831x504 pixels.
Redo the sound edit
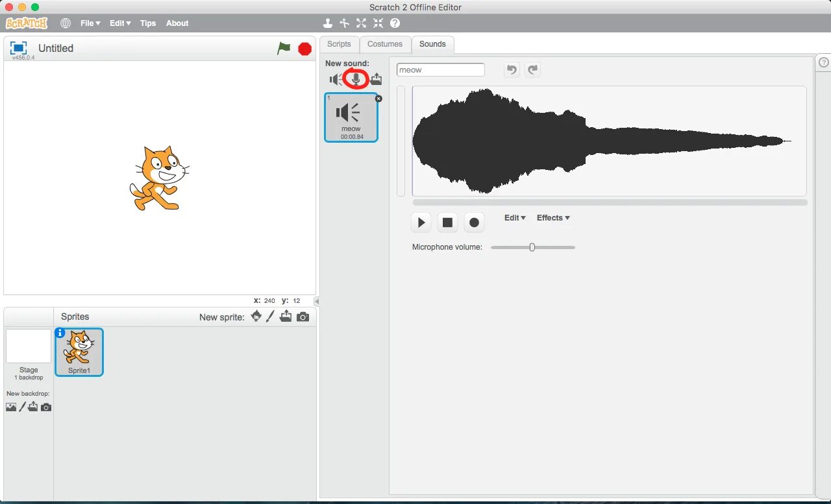(533, 69)
